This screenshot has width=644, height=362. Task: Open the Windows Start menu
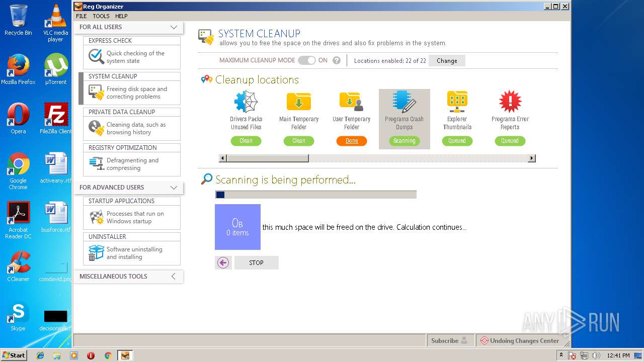(14, 355)
